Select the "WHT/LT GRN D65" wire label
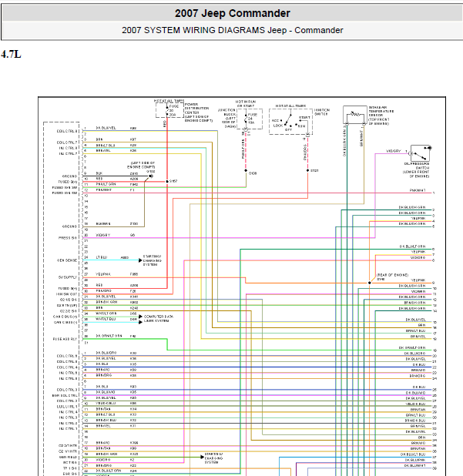The width and height of the screenshot is (463, 476). 116,313
